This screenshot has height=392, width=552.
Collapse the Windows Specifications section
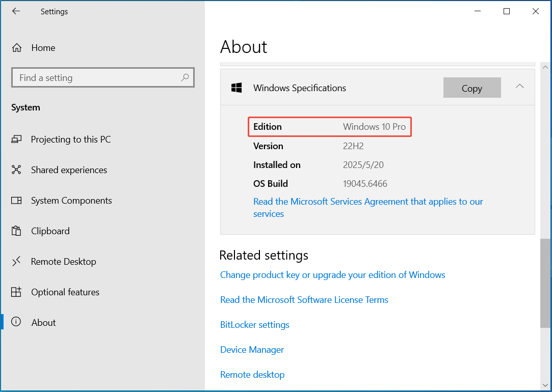click(x=519, y=87)
